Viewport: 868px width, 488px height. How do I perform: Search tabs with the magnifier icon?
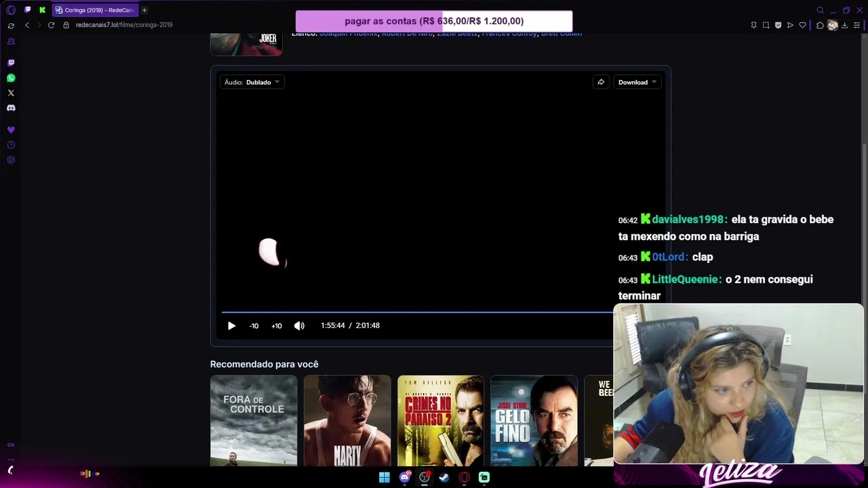[x=820, y=10]
